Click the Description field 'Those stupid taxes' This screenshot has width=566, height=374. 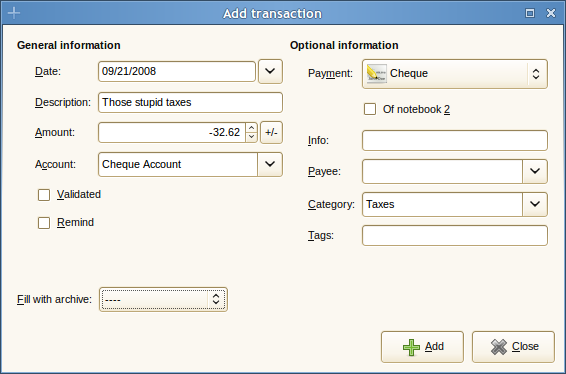pos(190,103)
